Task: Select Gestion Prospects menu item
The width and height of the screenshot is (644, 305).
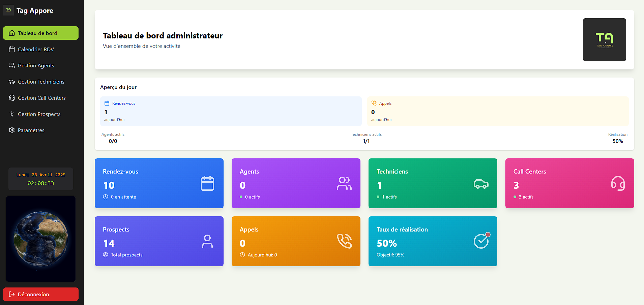Action: pos(39,114)
